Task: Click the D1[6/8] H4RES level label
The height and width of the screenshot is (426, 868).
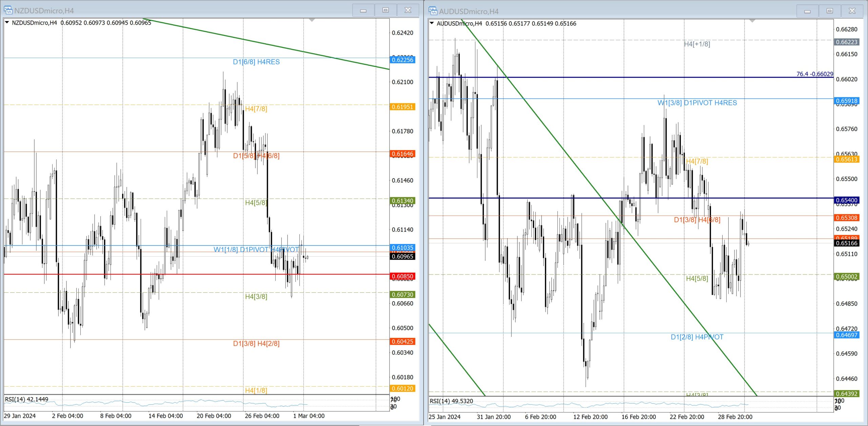Action: click(256, 62)
